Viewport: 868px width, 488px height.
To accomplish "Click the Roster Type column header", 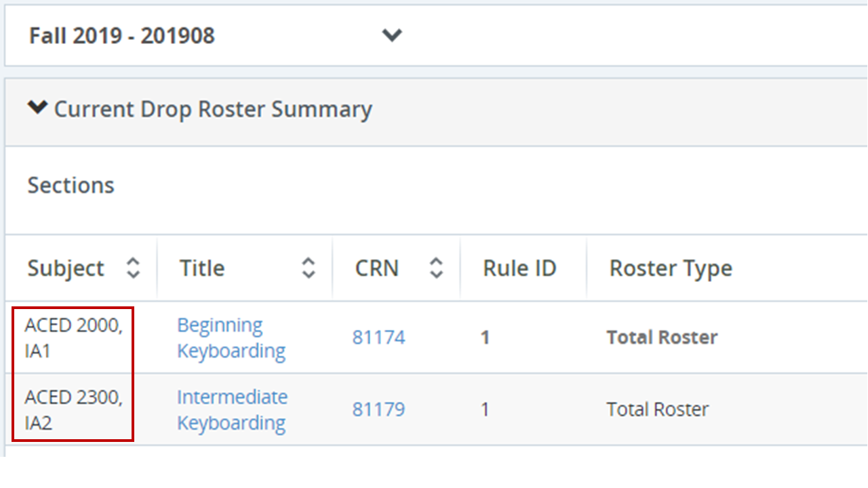I will tap(671, 268).
